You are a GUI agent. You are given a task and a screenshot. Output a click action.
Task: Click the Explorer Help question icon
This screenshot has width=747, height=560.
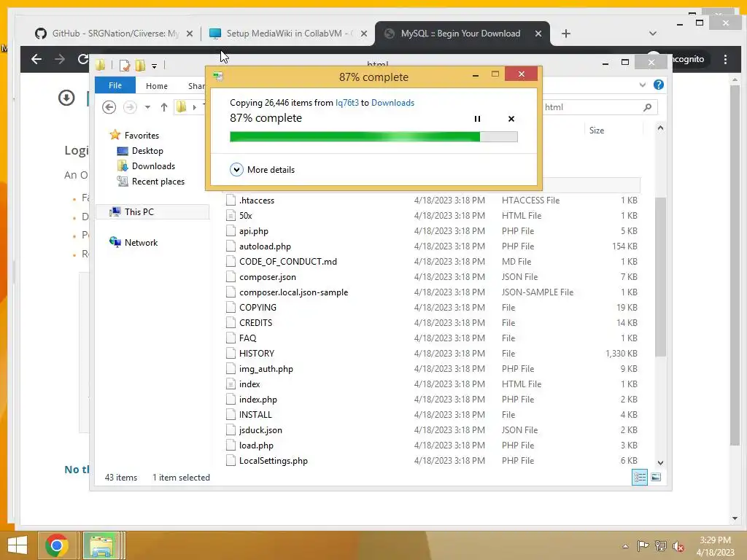click(659, 85)
